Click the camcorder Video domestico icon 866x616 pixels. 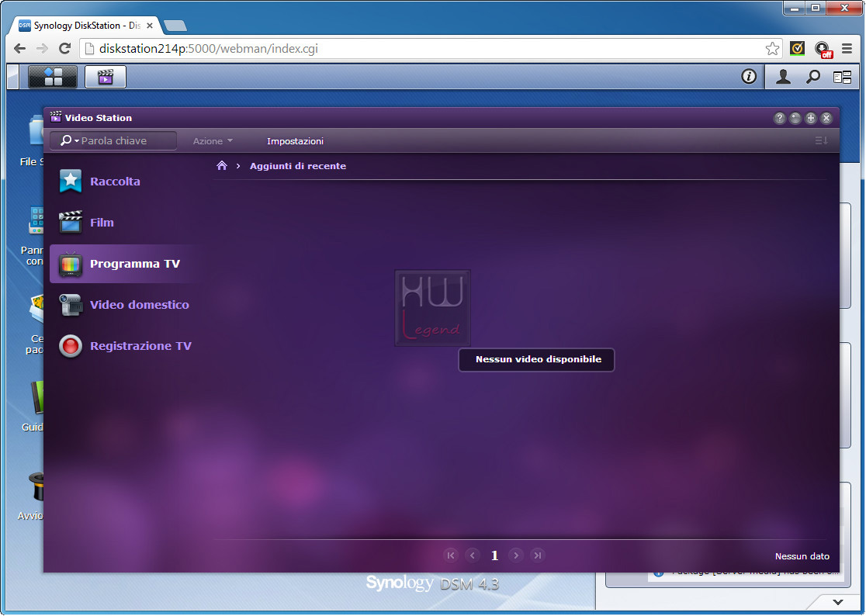pos(71,305)
